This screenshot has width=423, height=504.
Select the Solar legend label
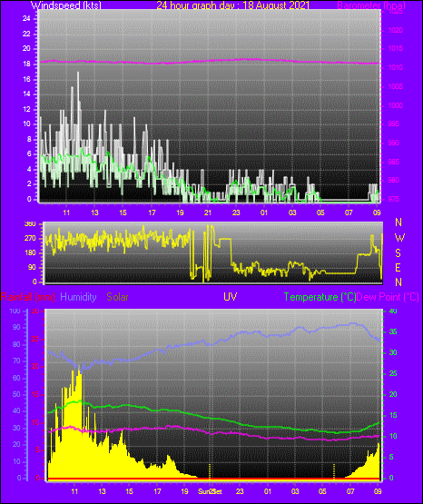(118, 297)
